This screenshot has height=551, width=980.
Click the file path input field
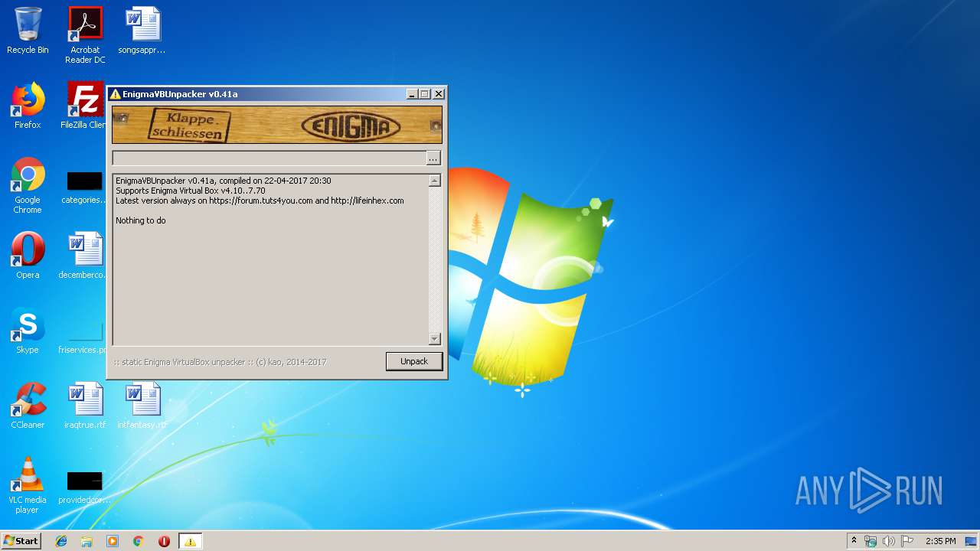point(269,158)
